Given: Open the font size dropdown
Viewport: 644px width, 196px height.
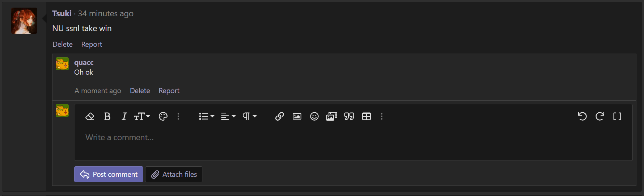Looking at the screenshot, I should tap(142, 116).
